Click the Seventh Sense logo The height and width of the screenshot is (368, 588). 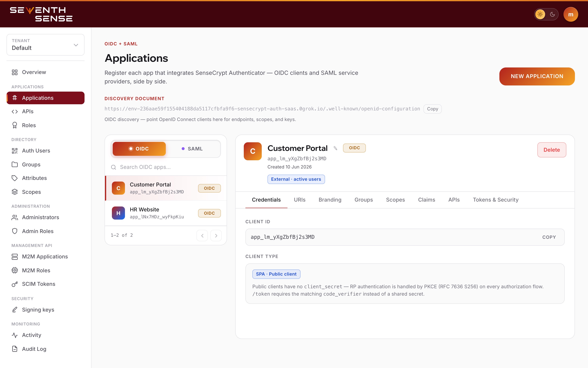41,14
